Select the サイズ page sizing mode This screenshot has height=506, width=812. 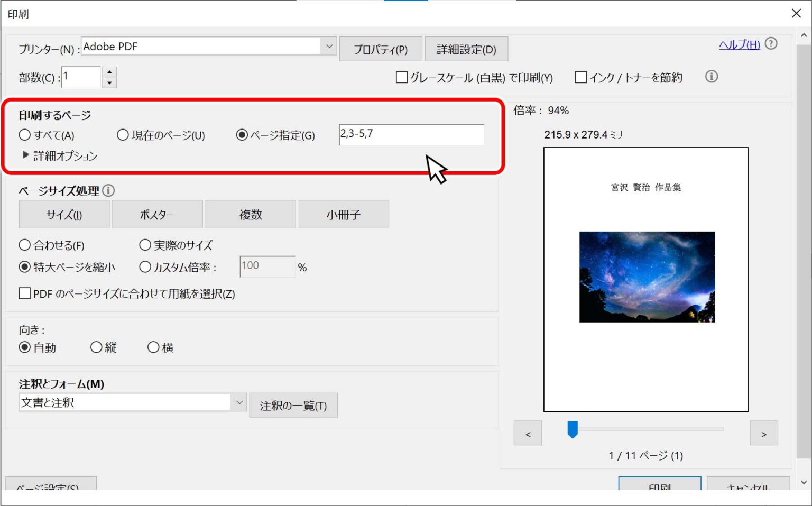tap(63, 214)
